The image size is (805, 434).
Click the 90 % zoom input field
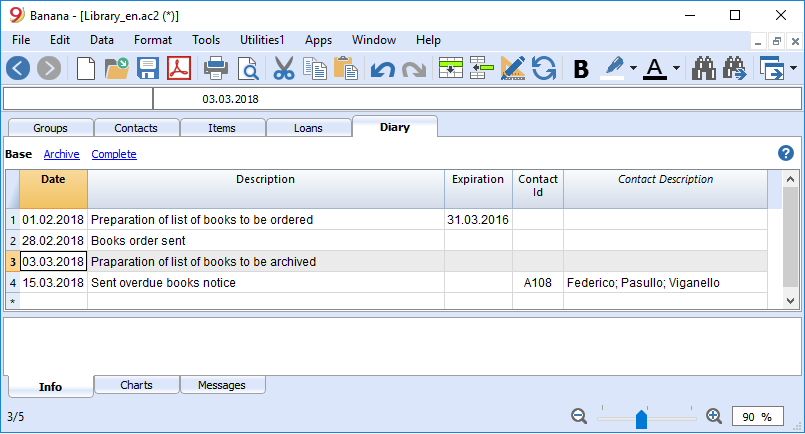tap(757, 417)
